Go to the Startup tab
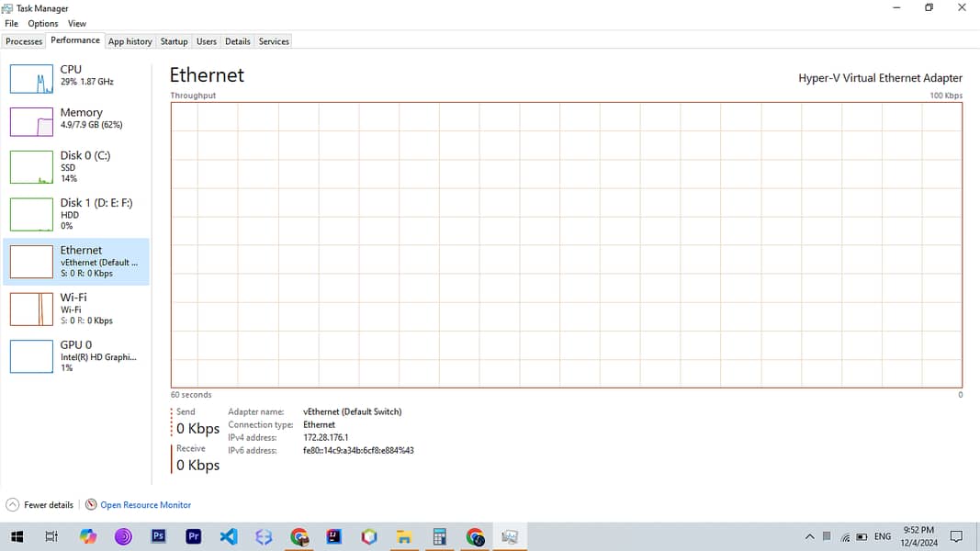This screenshot has height=551, width=980. click(174, 41)
